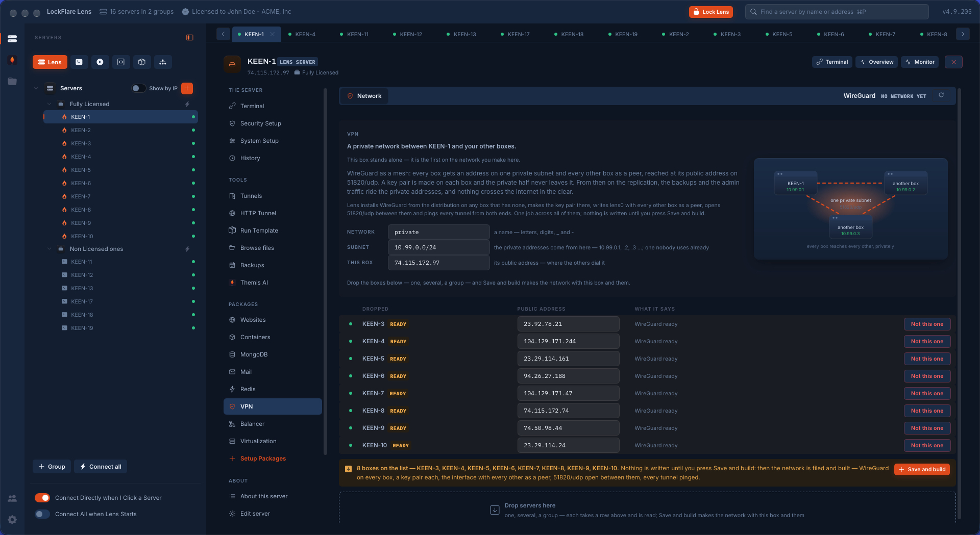Open the VPN menu item
980x535 pixels.
(x=273, y=406)
